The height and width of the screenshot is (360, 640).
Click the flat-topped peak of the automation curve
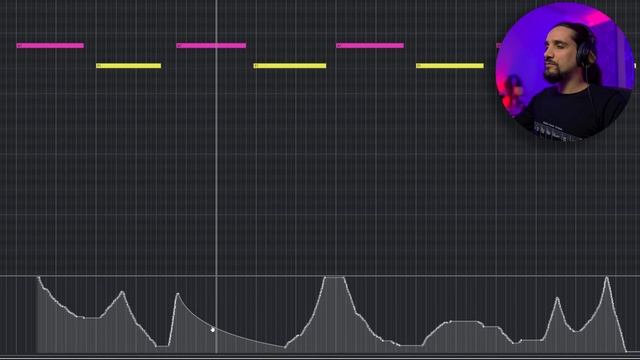[x=335, y=278]
